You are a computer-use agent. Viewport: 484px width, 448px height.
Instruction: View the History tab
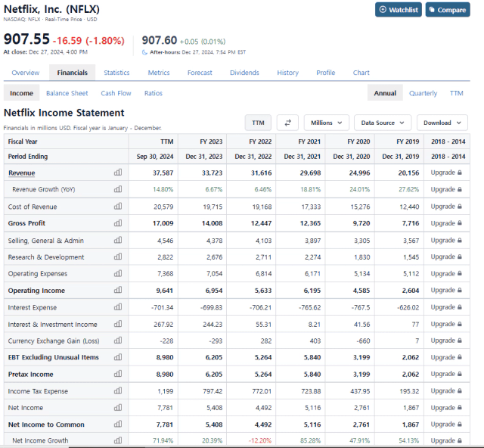pyautogui.click(x=287, y=73)
